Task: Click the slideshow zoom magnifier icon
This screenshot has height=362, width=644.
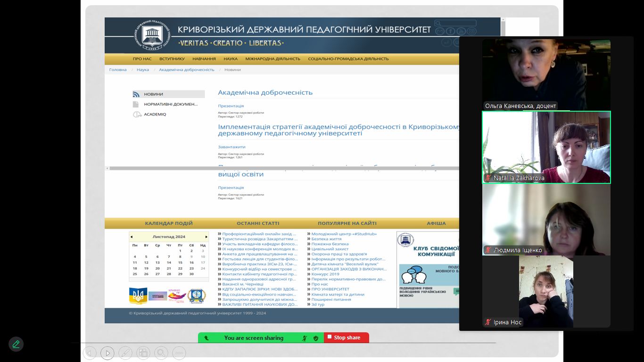Action: point(161,353)
